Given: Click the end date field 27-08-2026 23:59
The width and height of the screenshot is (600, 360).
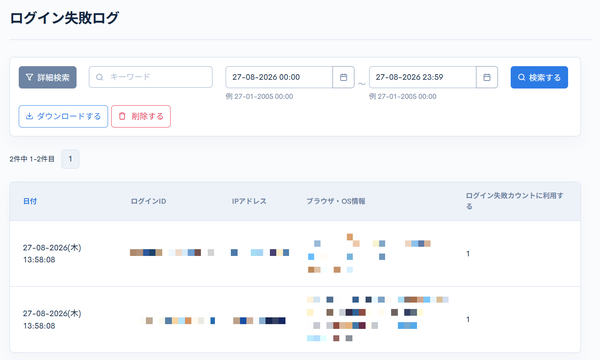Looking at the screenshot, I should click(422, 77).
